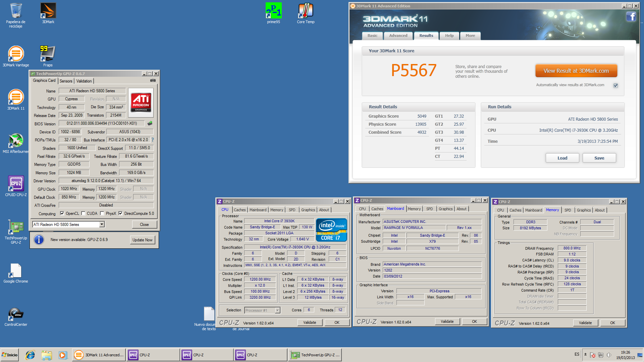Switch to Caches tab in CPU window of CPU-Z
Viewport: 644px width, 362px height.
point(239,210)
